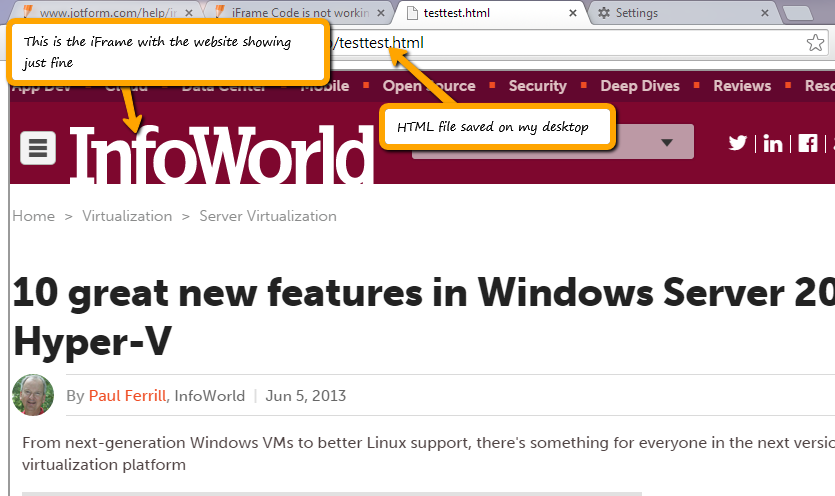Screen dimensions: 835x496
Task: Open author Paul Ferrill's profile link
Action: [127, 396]
